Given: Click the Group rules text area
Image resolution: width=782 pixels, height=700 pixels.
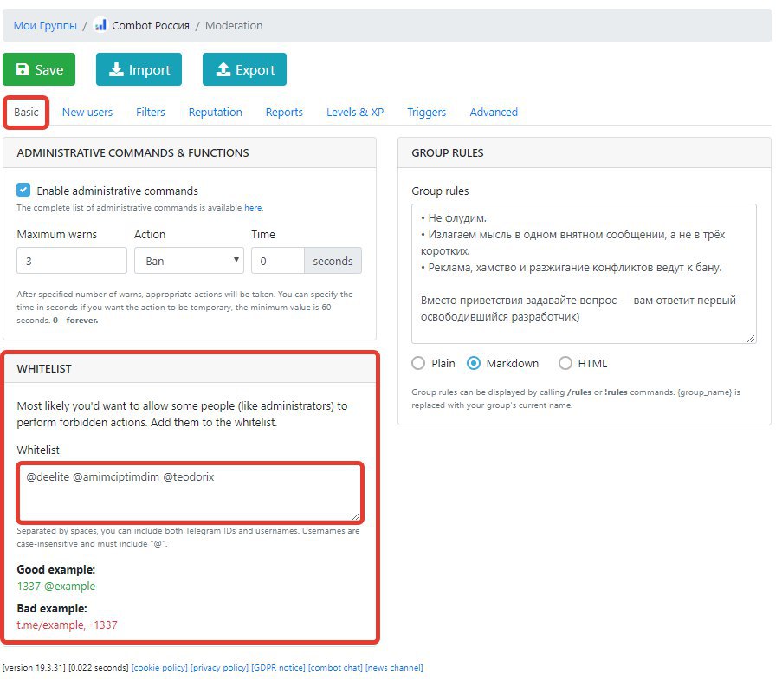Looking at the screenshot, I should 584,274.
